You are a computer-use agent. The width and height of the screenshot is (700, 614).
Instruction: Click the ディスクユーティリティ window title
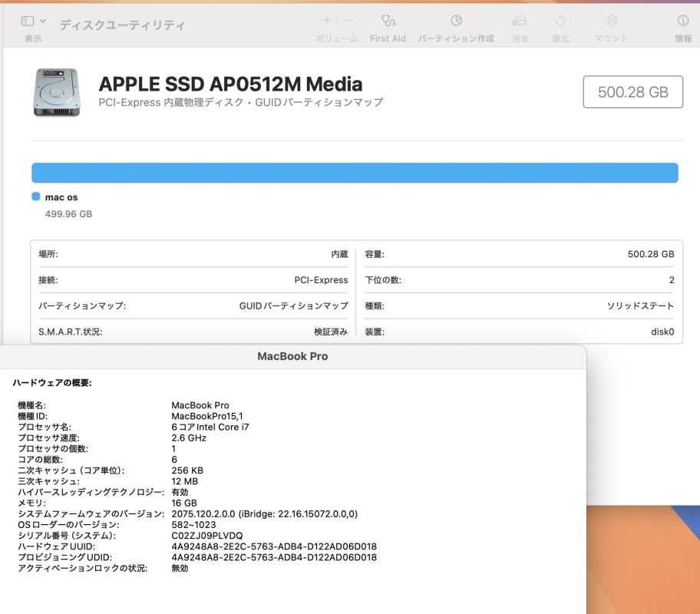pos(122,25)
